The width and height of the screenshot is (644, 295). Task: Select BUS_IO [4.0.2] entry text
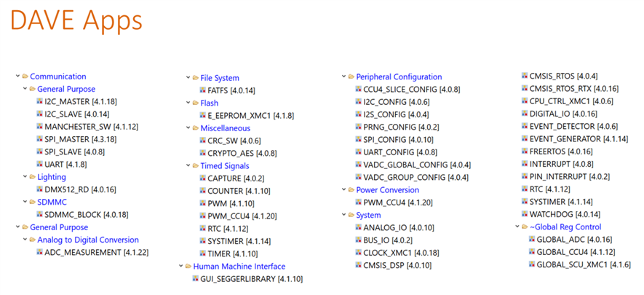[387, 240]
